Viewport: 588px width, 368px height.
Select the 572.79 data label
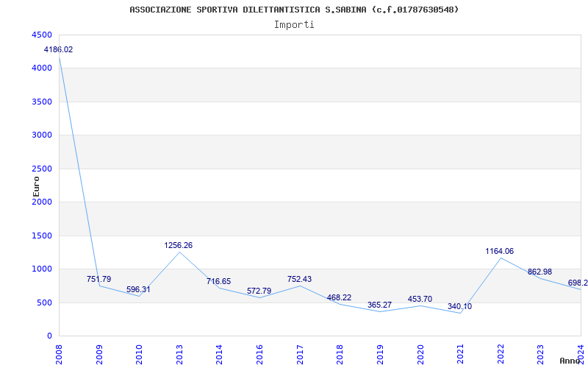click(x=259, y=291)
